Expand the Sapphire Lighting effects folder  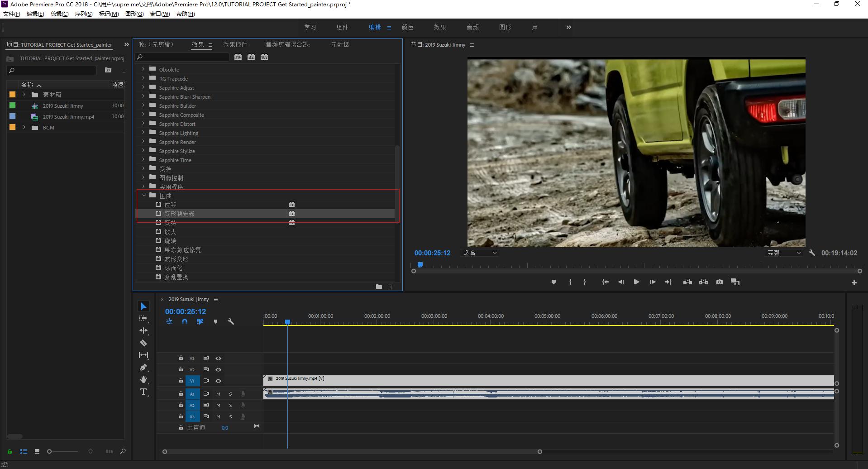[143, 133]
